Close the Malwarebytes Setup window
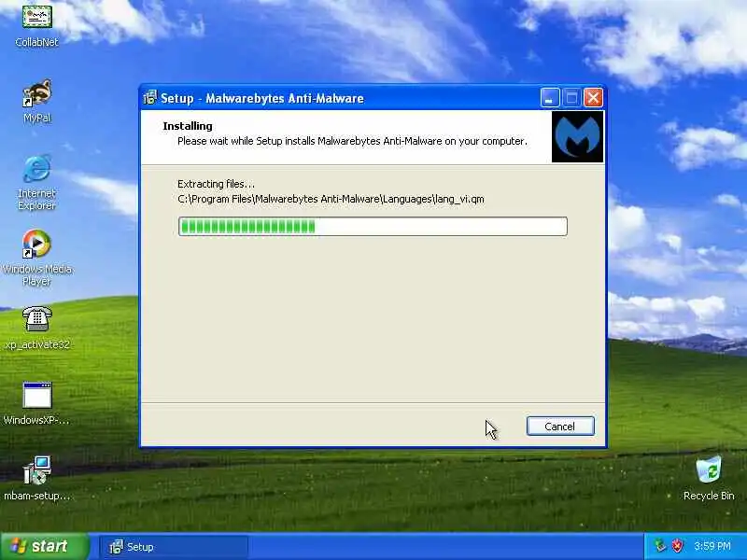 pos(594,98)
